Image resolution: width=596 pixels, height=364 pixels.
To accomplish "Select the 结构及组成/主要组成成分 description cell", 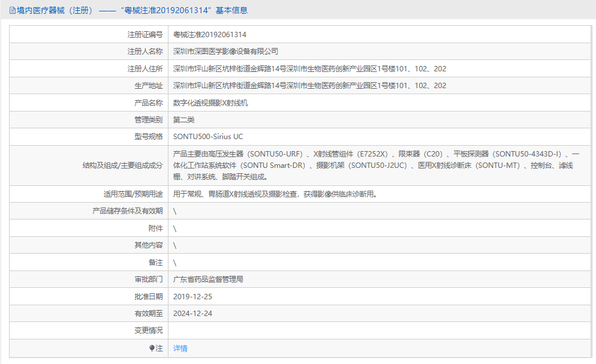I will [360, 166].
